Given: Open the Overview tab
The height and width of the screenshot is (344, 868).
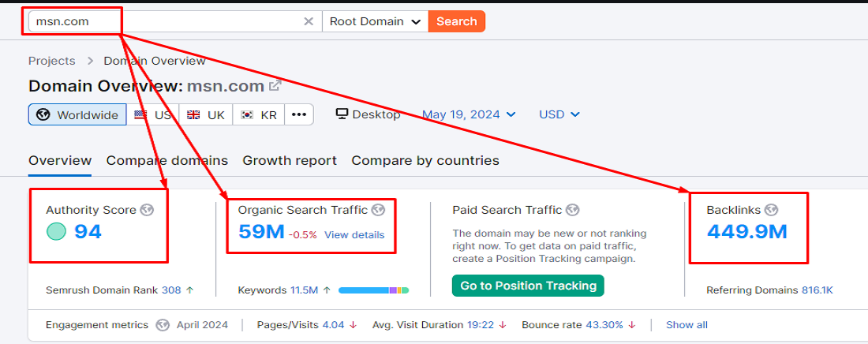Looking at the screenshot, I should click(60, 161).
